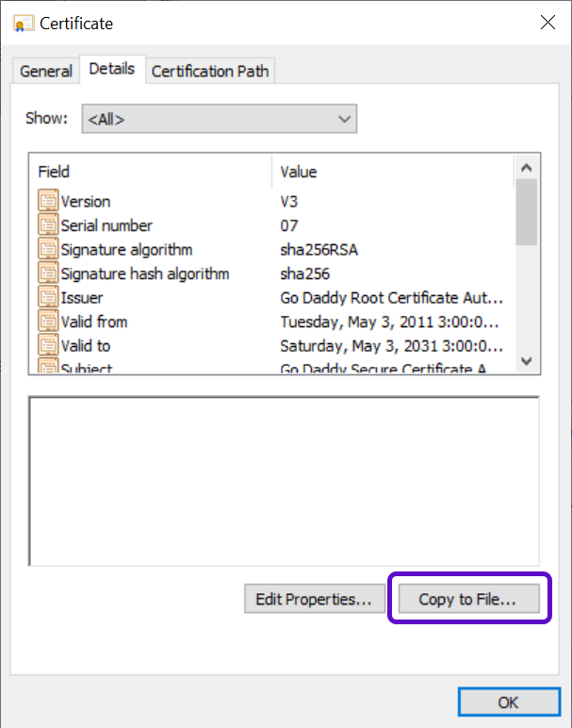Screen dimensions: 572x728
Task: Click the Signature hash algorithm icon
Action: point(47,274)
